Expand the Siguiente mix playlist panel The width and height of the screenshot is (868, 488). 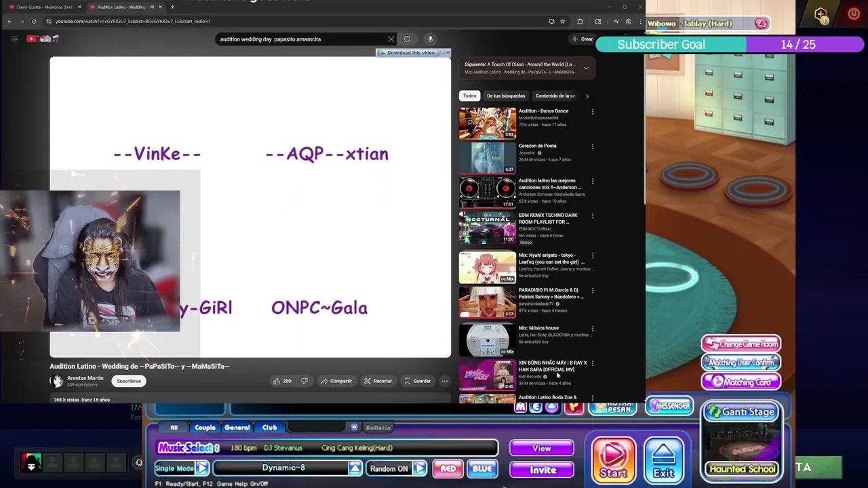pyautogui.click(x=586, y=68)
